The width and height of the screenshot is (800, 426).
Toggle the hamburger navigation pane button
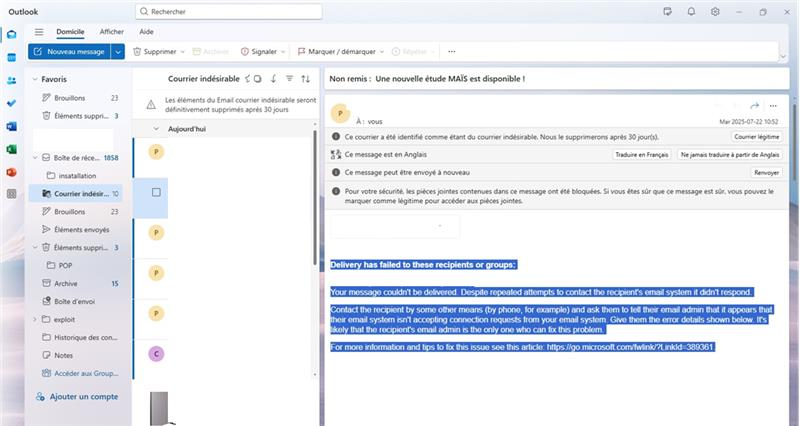[x=39, y=32]
